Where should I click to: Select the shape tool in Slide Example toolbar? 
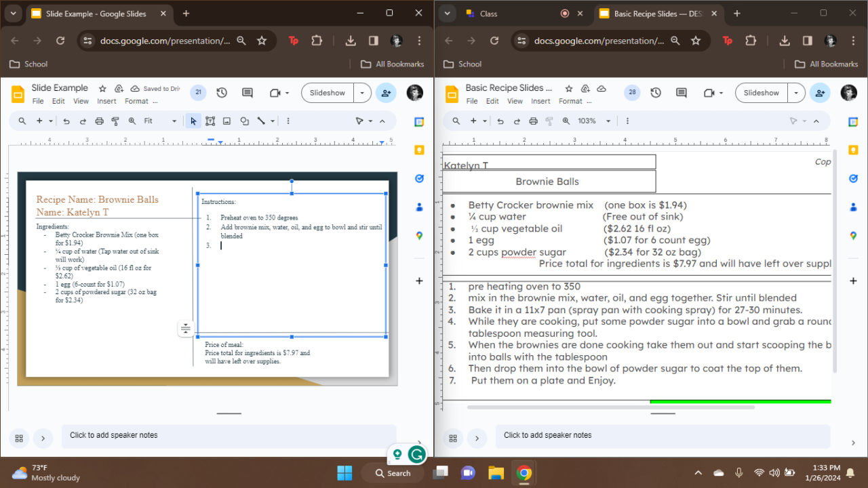pyautogui.click(x=244, y=121)
